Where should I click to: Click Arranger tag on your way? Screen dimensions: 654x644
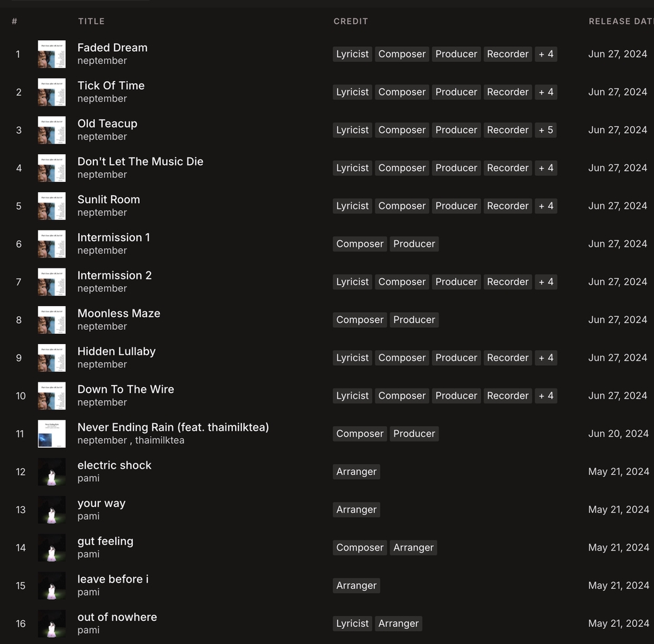356,510
